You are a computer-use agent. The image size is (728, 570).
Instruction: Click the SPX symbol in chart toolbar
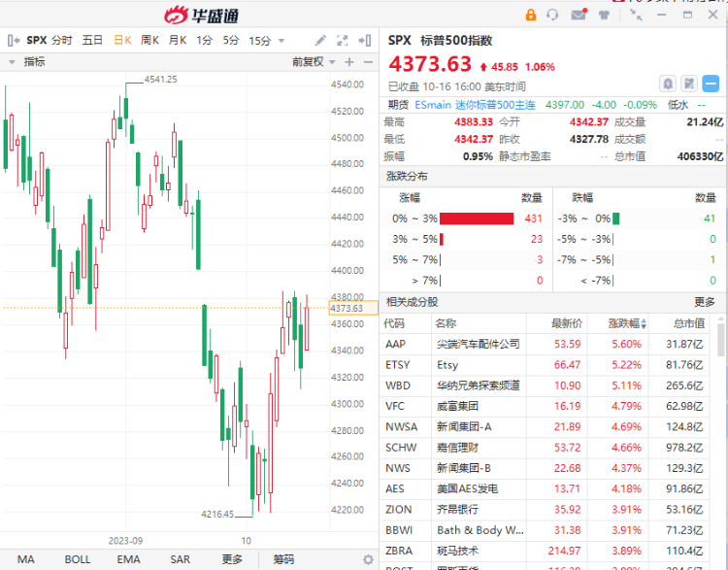[37, 41]
